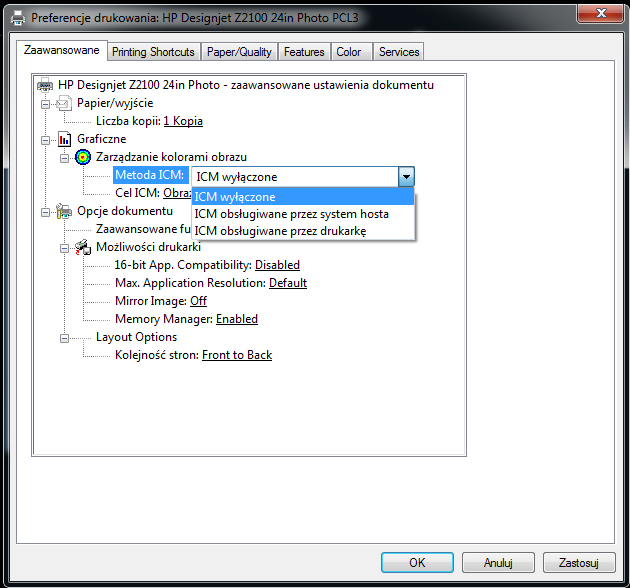Select the root 'HP Designjet Z2100 24in Photo' row

tap(246, 85)
